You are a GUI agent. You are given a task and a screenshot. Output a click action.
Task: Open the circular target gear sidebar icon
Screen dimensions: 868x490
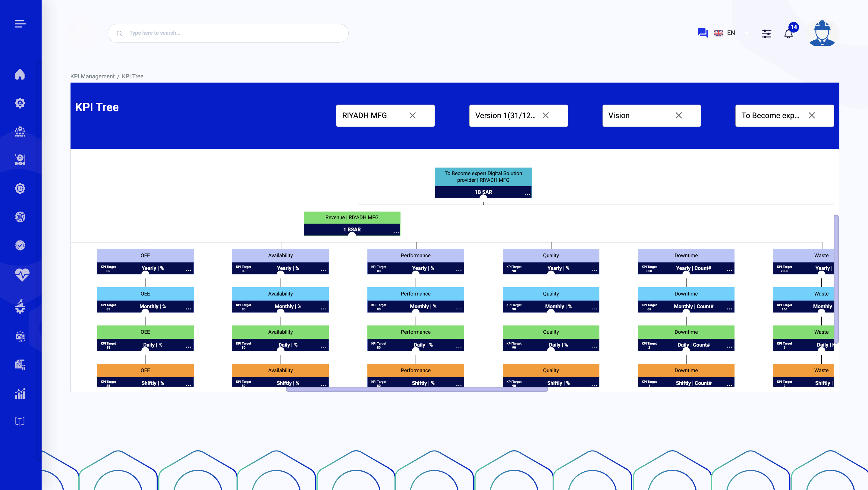click(x=20, y=217)
